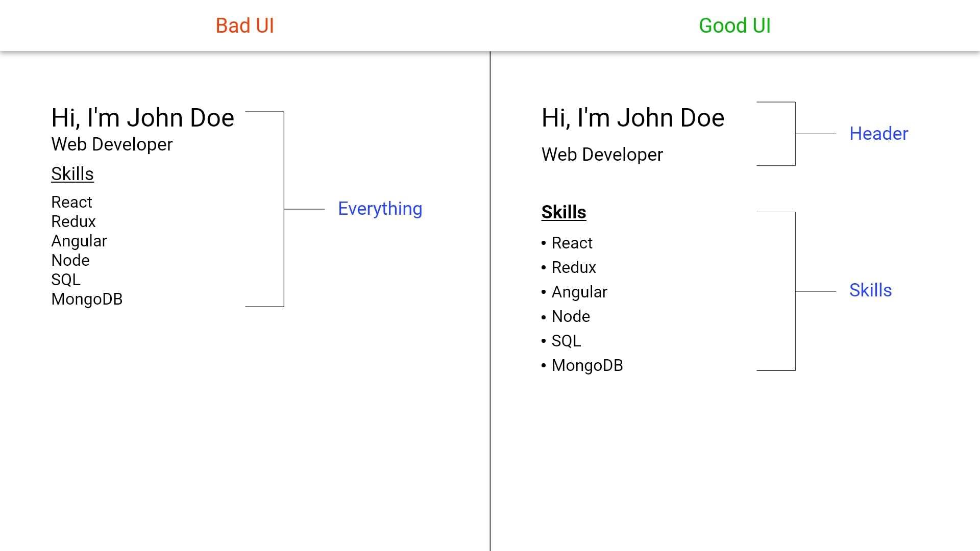Select "Web Developer" subtitle under Bad UI
This screenshot has height=551, width=980.
tap(112, 144)
